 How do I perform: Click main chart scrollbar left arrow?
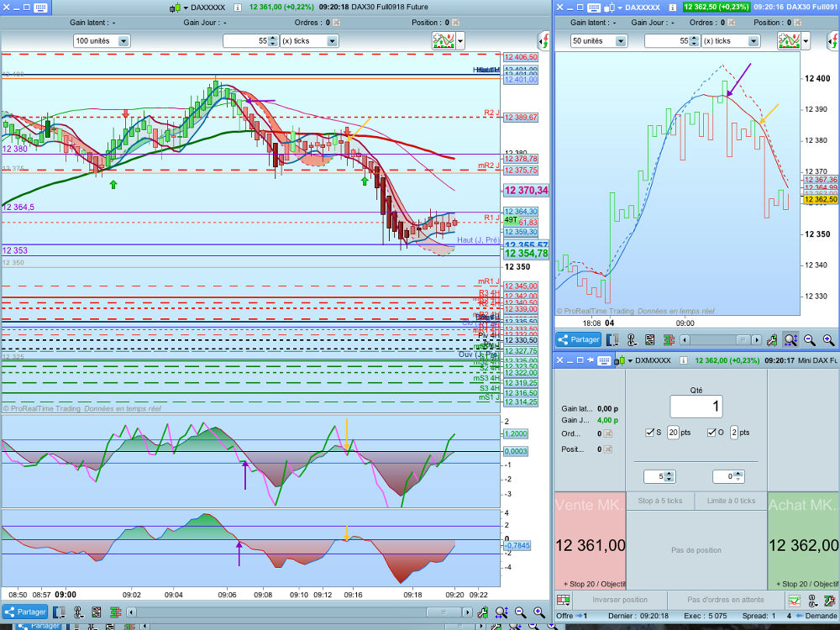point(131,612)
